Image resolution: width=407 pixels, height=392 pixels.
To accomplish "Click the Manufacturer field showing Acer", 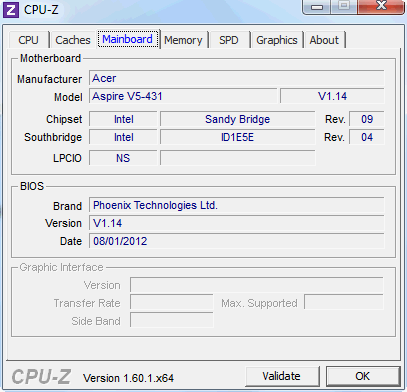I will click(x=237, y=78).
